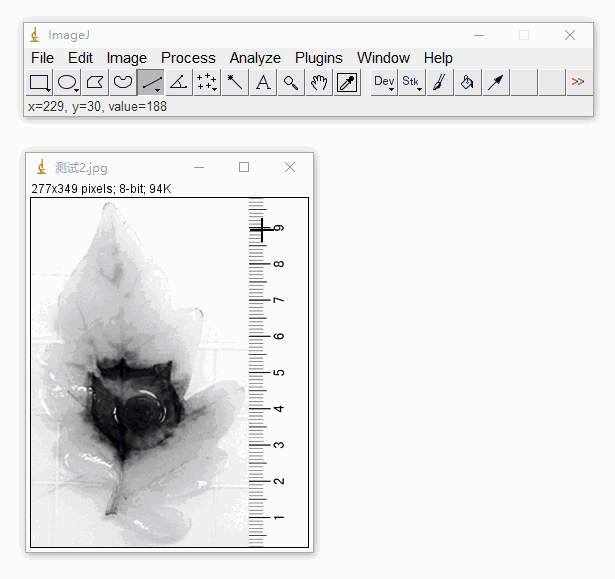Open the Plugins menu
Viewport: 615px width, 579px height.
(318, 58)
